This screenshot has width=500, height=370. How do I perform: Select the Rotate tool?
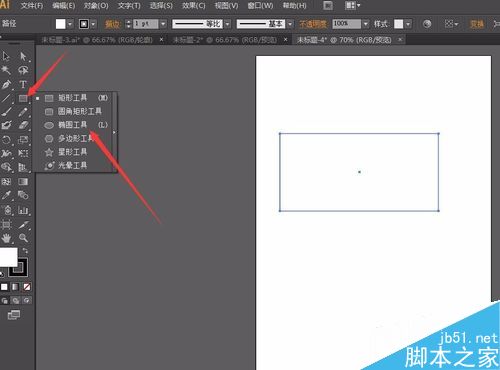coord(6,139)
